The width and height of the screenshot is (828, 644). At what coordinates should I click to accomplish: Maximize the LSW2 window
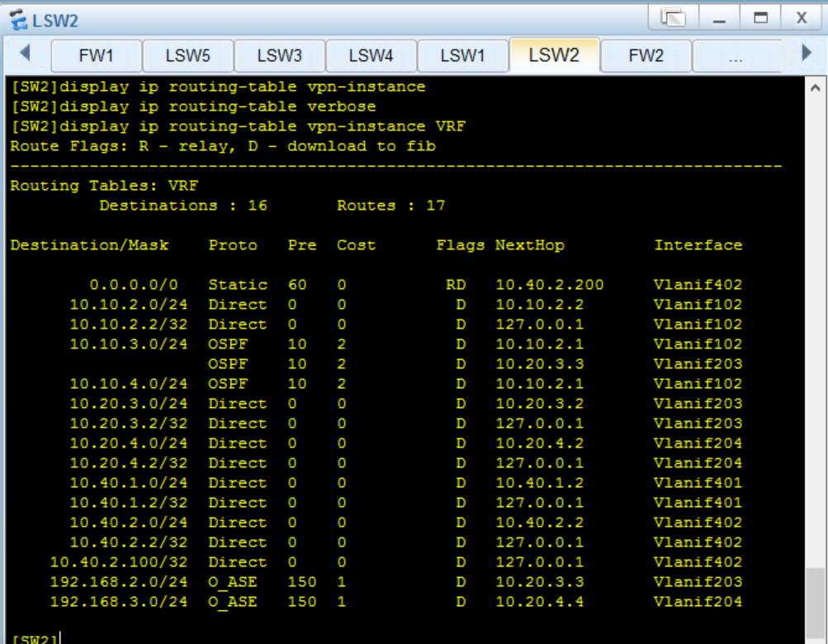(x=760, y=18)
